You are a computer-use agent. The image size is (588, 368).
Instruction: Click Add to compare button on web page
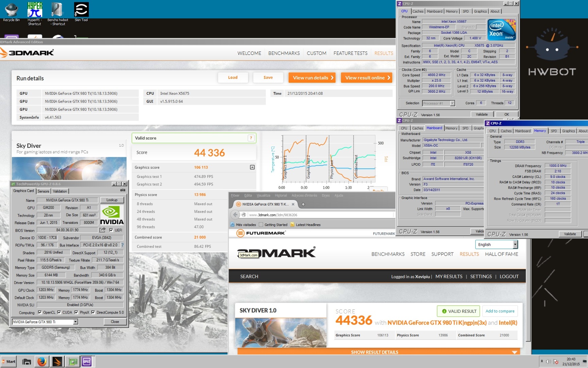point(500,311)
